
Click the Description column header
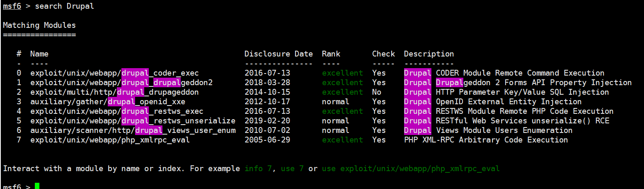coord(429,54)
